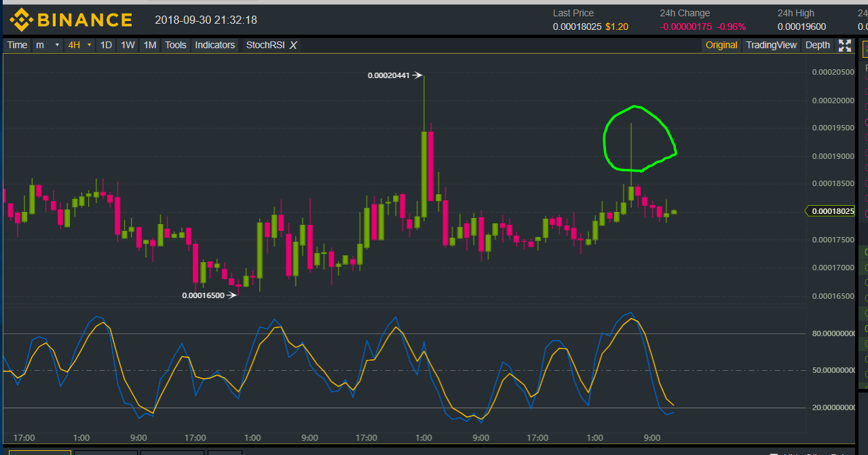
Task: Select the 1D timeframe
Action: 106,45
